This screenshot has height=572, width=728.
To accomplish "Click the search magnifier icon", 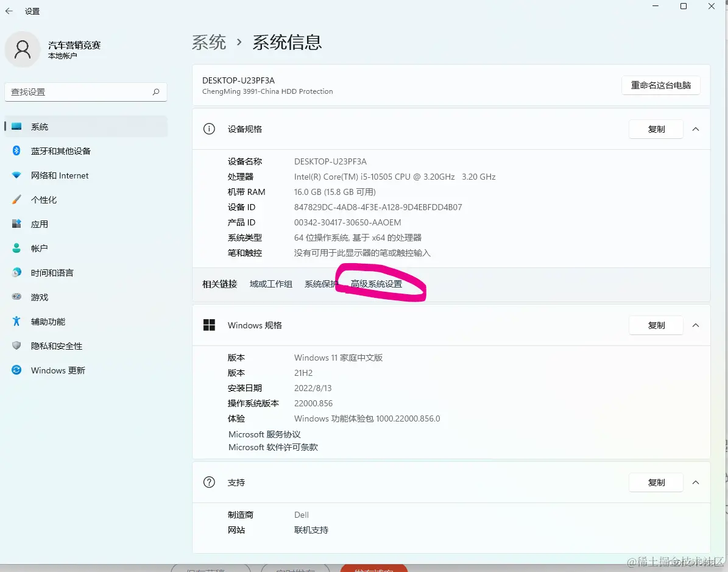I will (156, 92).
